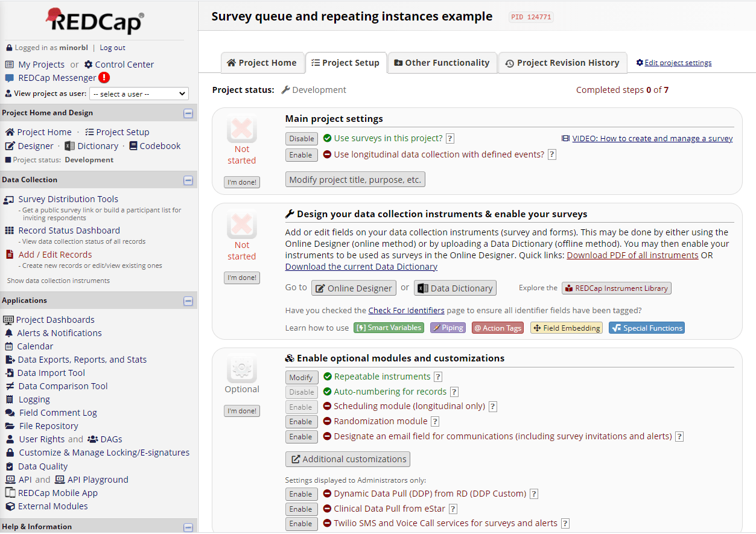Click the REDCap Mobile App icon
This screenshot has width=756, height=534.
tap(10, 493)
